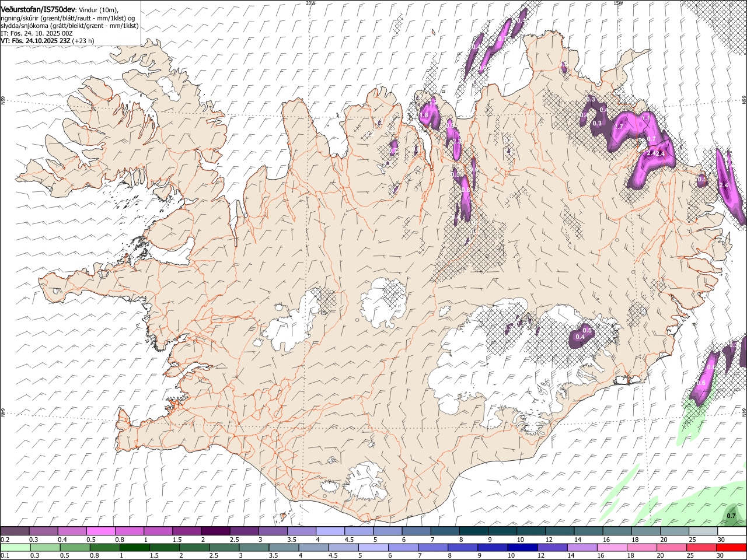Click the initial time 'IT: Fös. 24. 10. 2025 00Z'
This screenshot has width=747, height=560.
36,33
